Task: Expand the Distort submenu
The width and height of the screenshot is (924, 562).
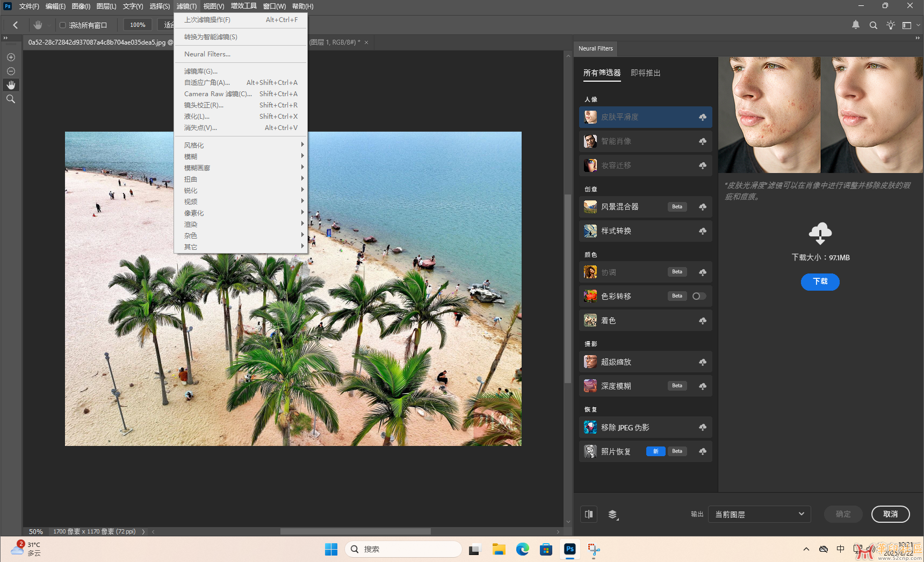Action: 240,179
